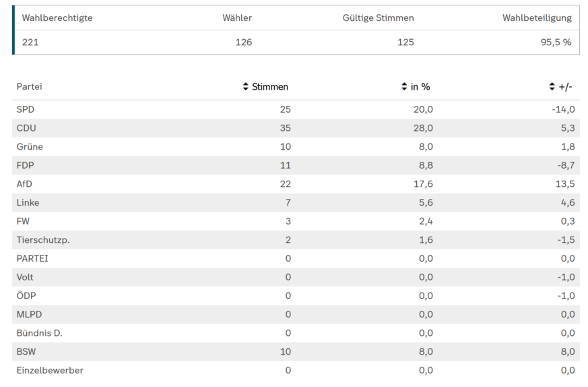Click the sort arrows beside +/-
Screen dimensions: 588x387
point(552,87)
